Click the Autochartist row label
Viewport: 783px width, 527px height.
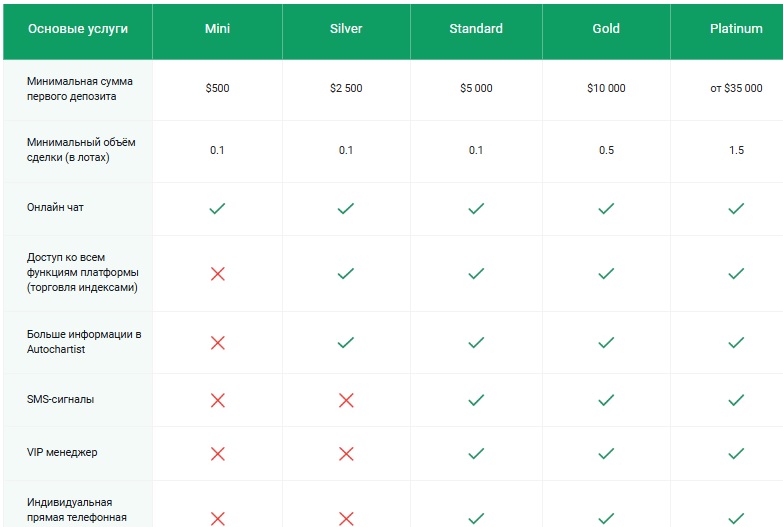click(x=84, y=342)
